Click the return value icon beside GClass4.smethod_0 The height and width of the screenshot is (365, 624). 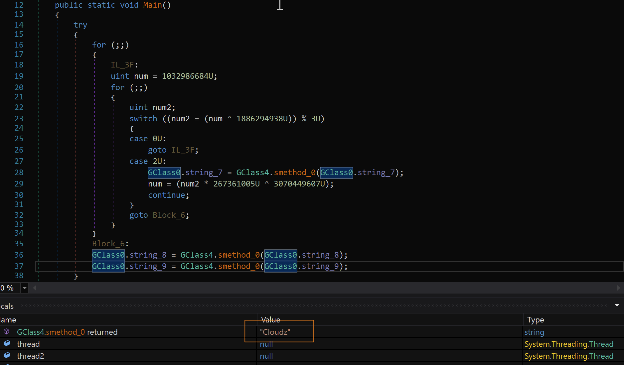click(x=7, y=332)
